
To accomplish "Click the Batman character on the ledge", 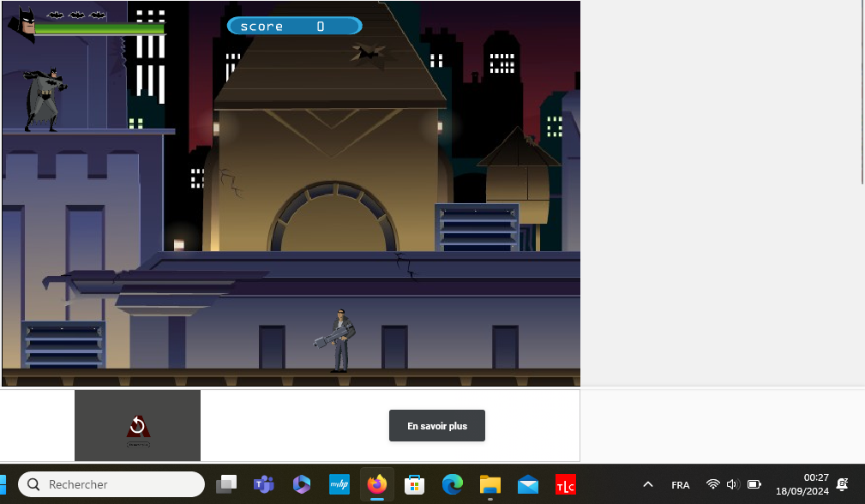I will (45, 99).
